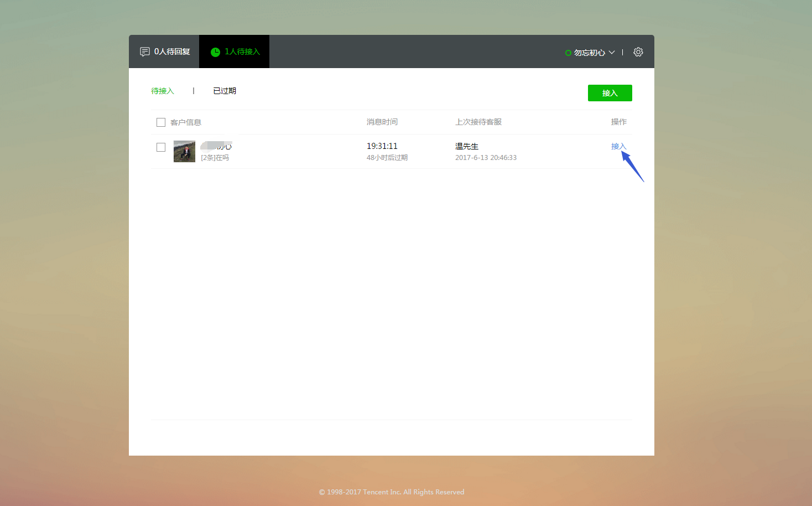
Task: Expand the chevron next to 勿忘初心
Action: 612,53
